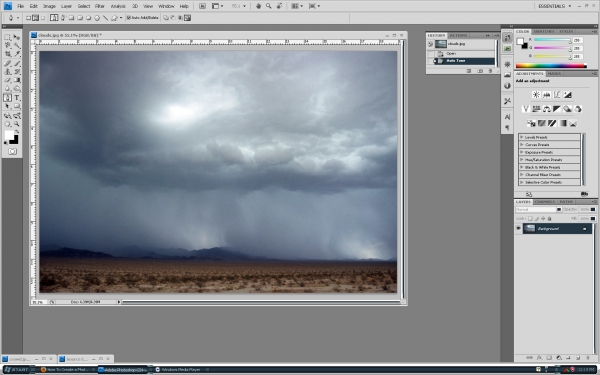Select the Path Selection tool
The width and height of the screenshot is (600, 375).
coord(7,106)
